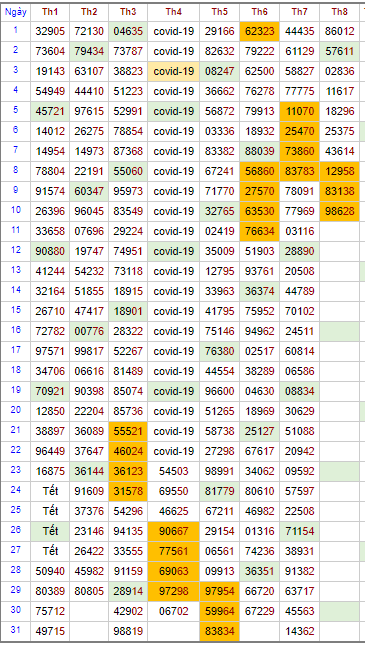Select the Th1 column header
The image size is (365, 645).
tap(50, 12)
